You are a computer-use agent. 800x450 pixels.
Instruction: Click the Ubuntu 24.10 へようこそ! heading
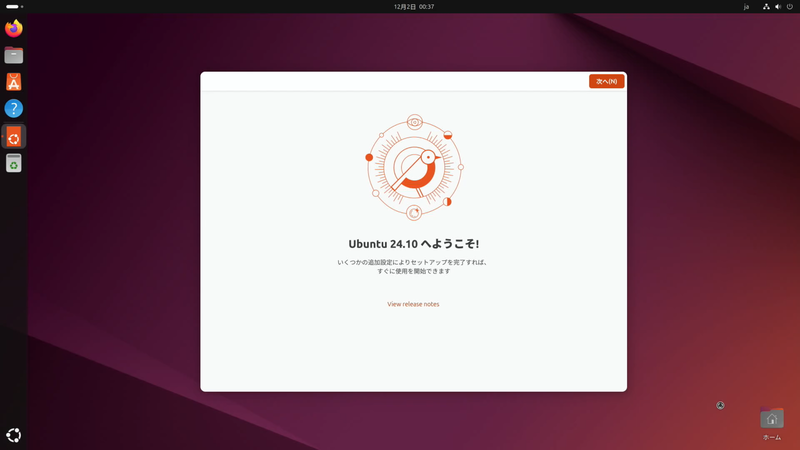[x=414, y=244]
